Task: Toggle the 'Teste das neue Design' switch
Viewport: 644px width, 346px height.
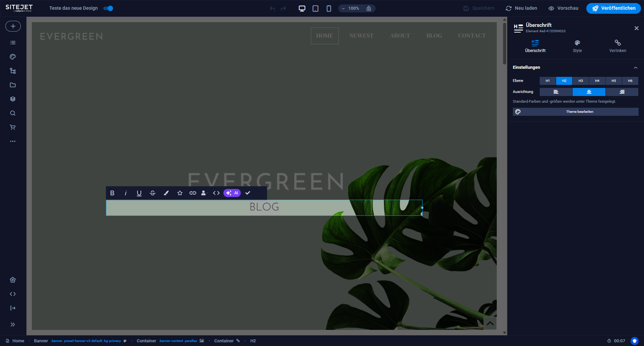Action: pos(108,8)
